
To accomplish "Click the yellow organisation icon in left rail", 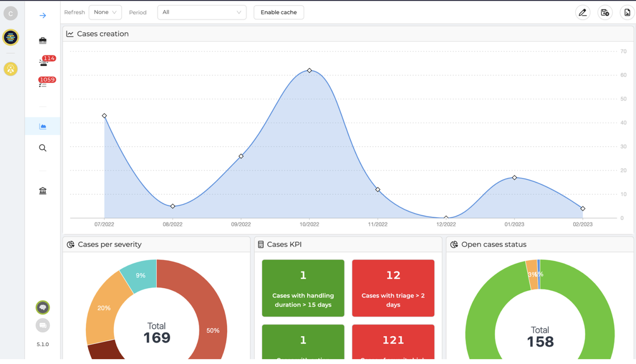I will (x=11, y=69).
